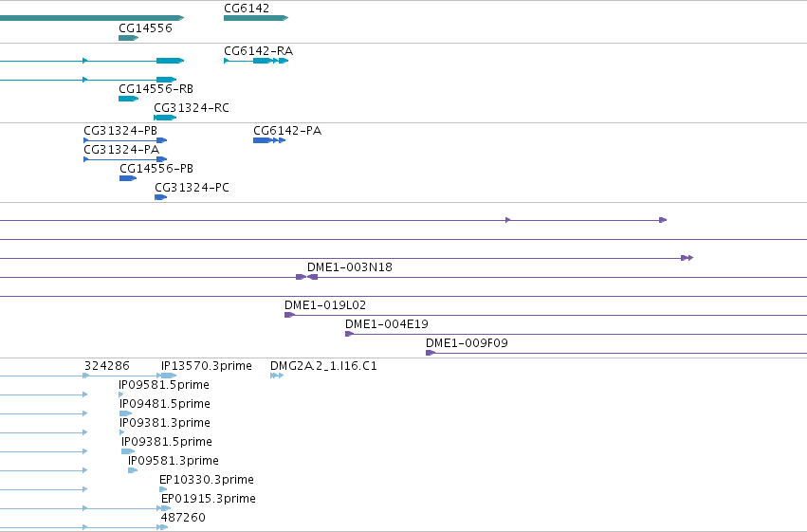Click the DME1-004E19 clone start marker

350,334
